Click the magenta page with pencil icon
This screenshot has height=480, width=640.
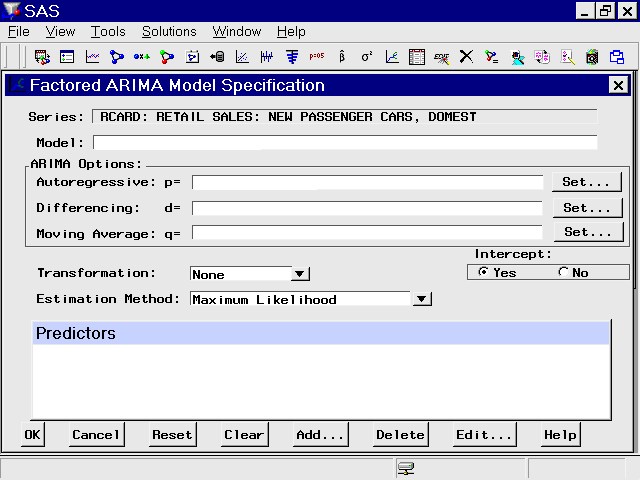567,57
